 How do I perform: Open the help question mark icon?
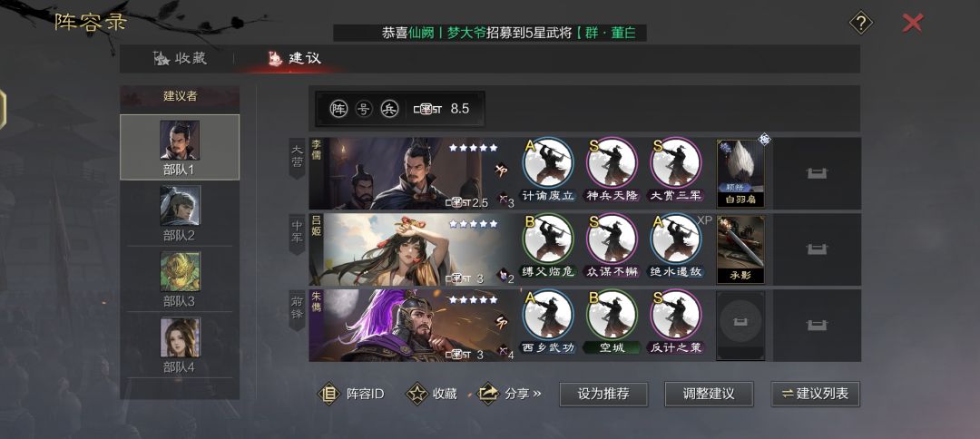[x=860, y=24]
